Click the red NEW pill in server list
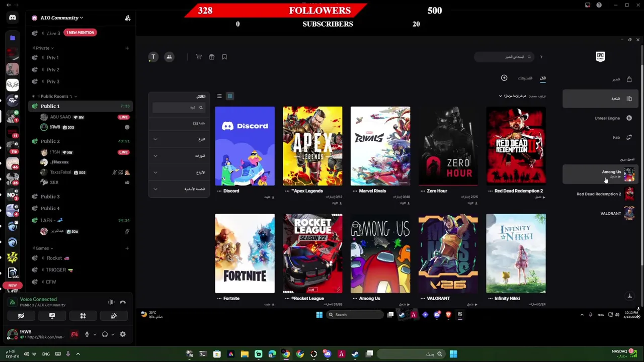 [x=13, y=286]
